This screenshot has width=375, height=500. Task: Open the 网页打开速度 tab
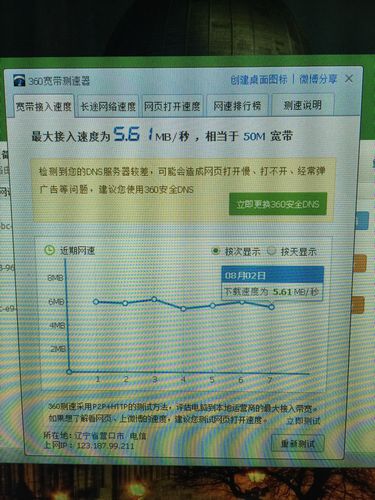point(172,106)
